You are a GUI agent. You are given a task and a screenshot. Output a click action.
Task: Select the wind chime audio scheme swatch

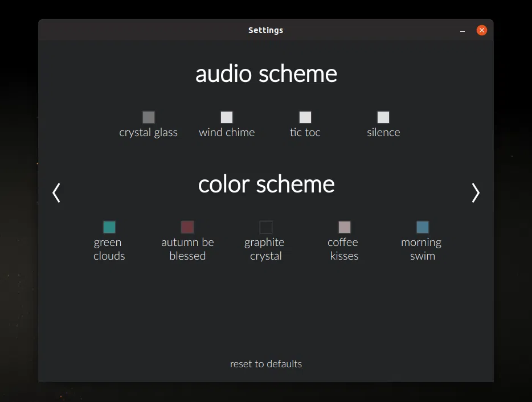(x=227, y=117)
